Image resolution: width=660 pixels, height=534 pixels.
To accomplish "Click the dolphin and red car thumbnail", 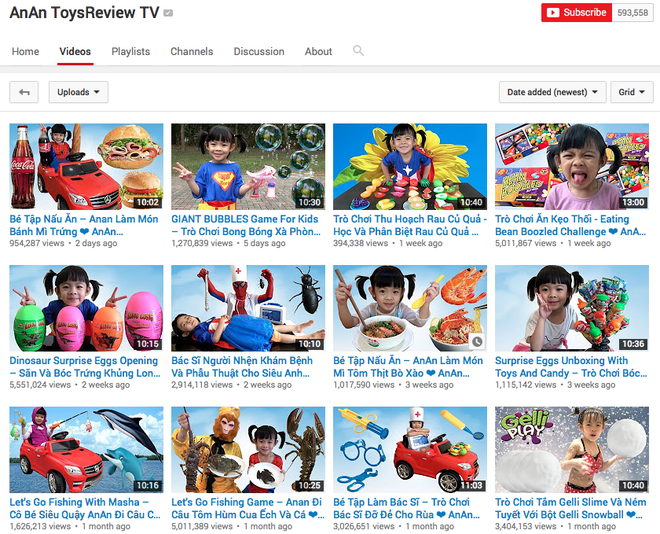I will 86,449.
